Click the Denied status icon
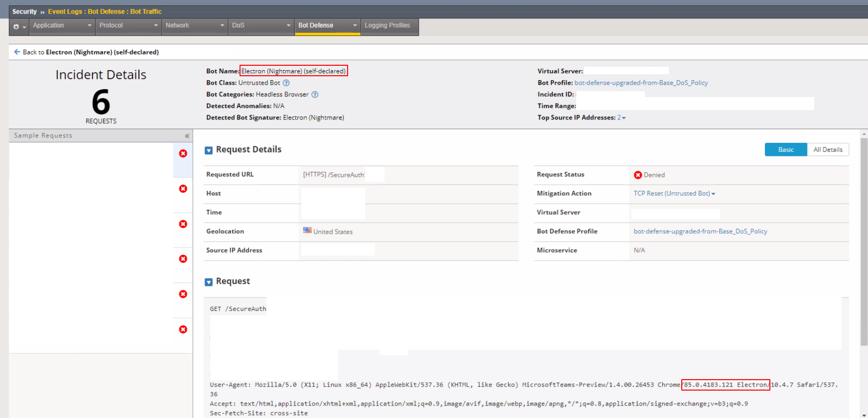Image resolution: width=868 pixels, height=418 pixels. click(638, 175)
